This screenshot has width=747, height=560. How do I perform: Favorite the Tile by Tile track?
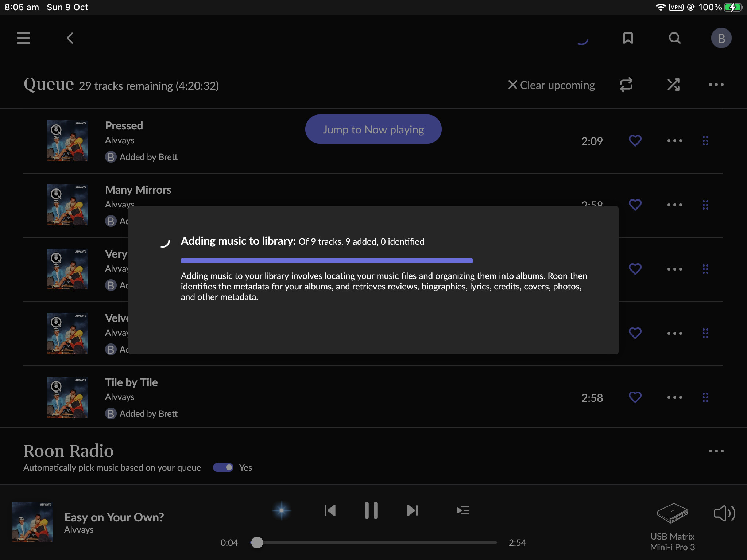[x=635, y=397]
